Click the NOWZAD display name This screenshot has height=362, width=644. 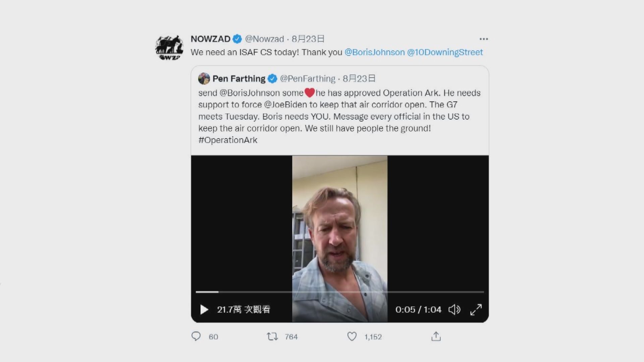tap(211, 39)
